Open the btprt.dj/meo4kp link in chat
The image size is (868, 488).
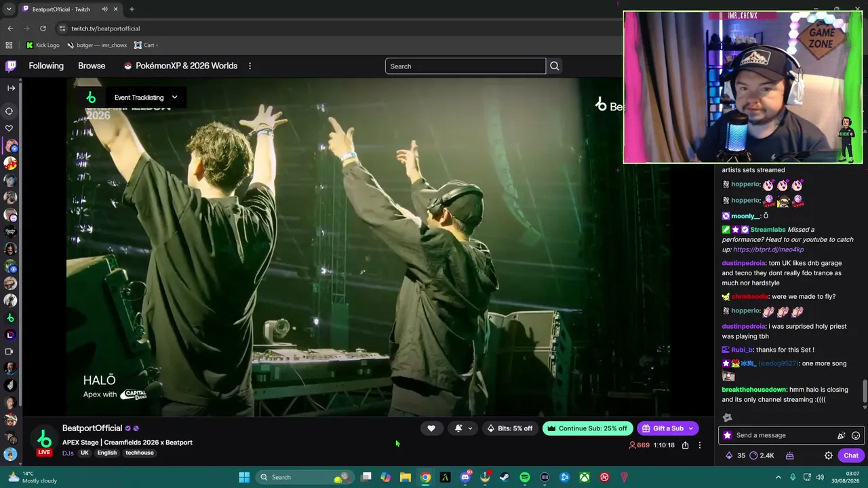point(768,249)
